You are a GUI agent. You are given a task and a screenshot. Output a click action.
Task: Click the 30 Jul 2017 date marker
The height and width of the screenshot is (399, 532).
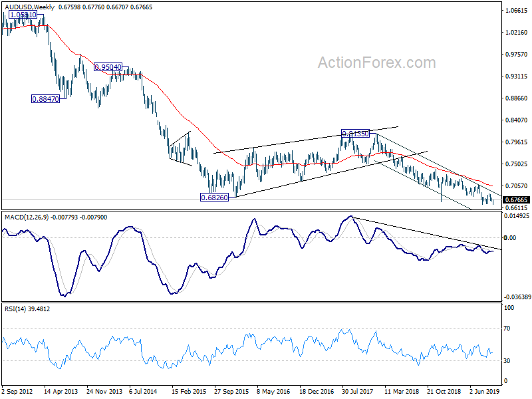[357, 391]
